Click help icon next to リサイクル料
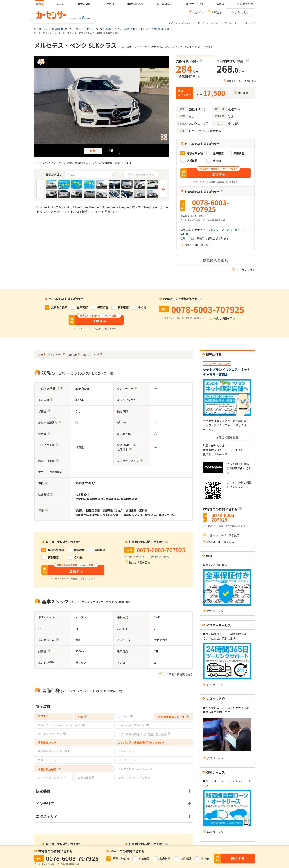Image resolution: width=289 pixels, height=868 pixels. tap(57, 444)
